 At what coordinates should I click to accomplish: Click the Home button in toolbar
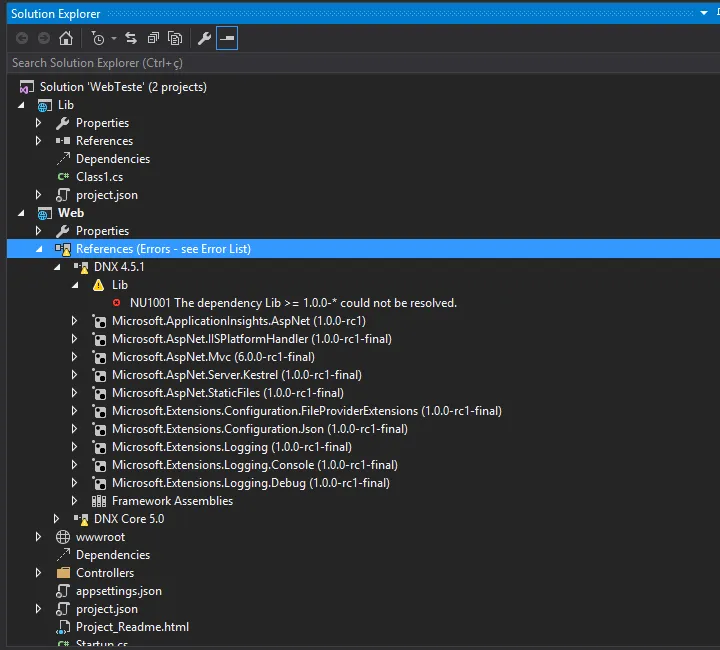tap(66, 38)
